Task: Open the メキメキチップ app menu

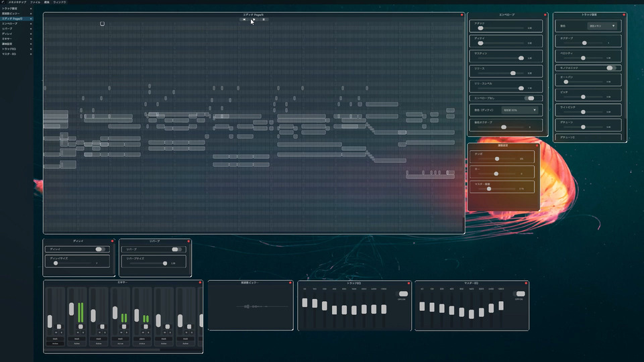Action: point(17,2)
